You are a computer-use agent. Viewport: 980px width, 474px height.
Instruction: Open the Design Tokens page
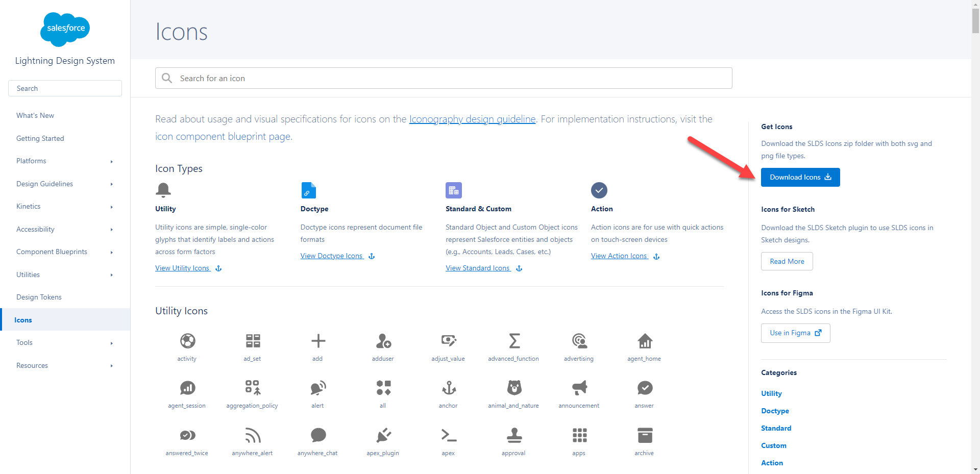(39, 296)
